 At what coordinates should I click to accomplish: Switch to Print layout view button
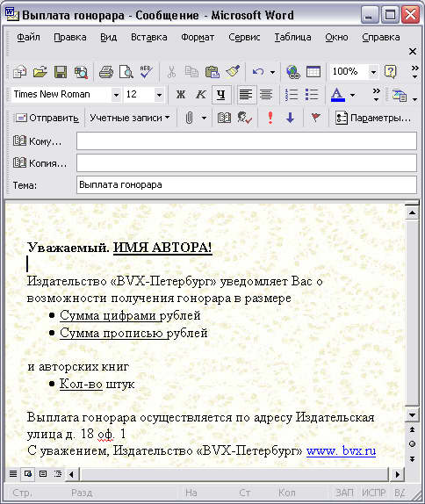[43, 474]
